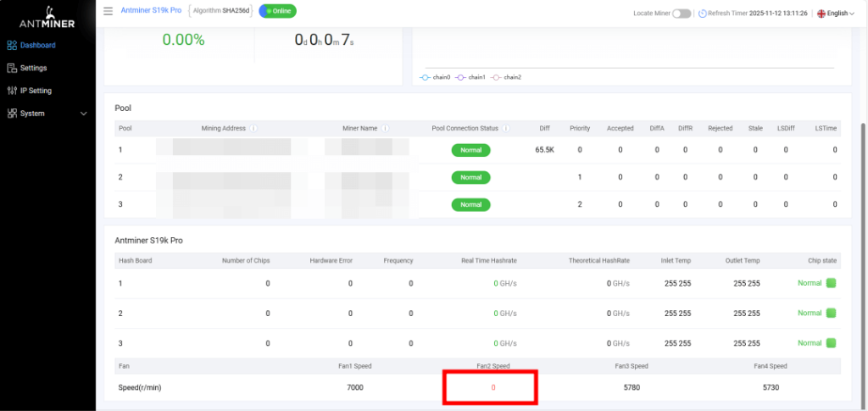Screen dimensions: 868x411
Task: Open the Settings page in sidebar
Action: tap(33, 68)
